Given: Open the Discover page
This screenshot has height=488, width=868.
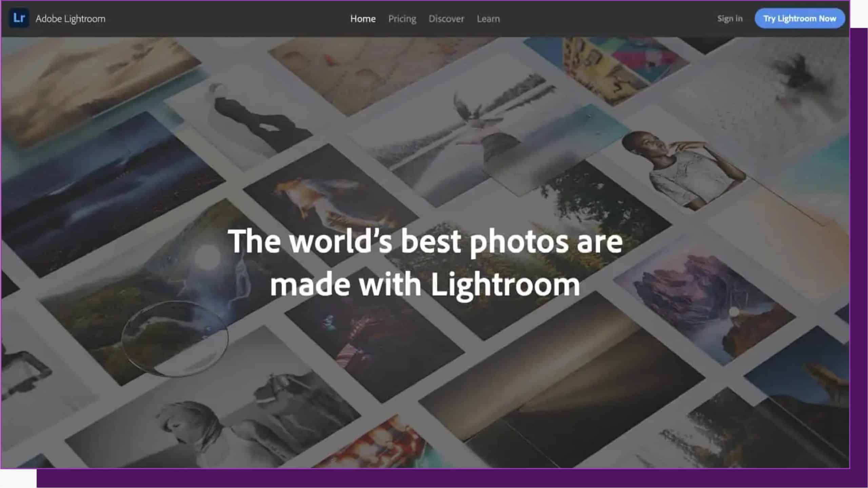Looking at the screenshot, I should 446,19.
